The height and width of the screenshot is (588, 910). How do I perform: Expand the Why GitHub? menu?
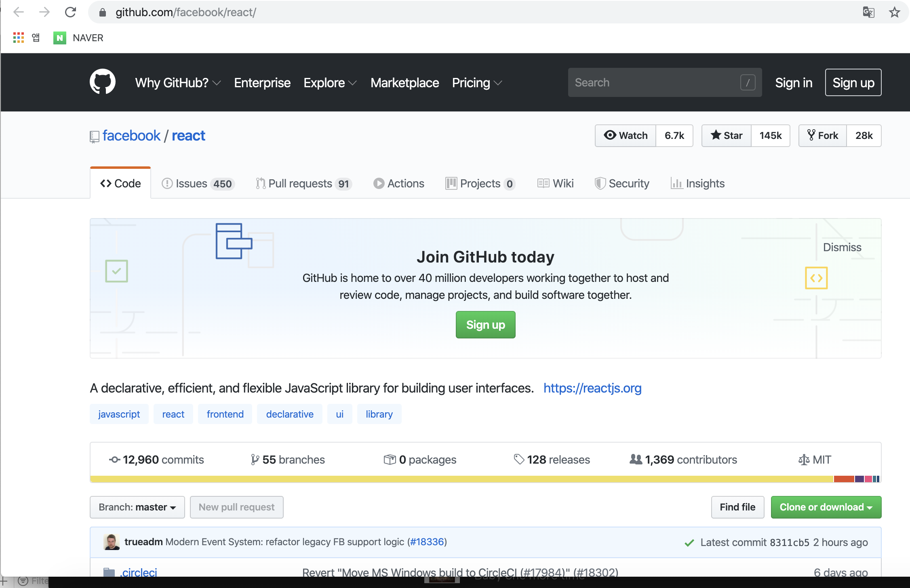(178, 83)
